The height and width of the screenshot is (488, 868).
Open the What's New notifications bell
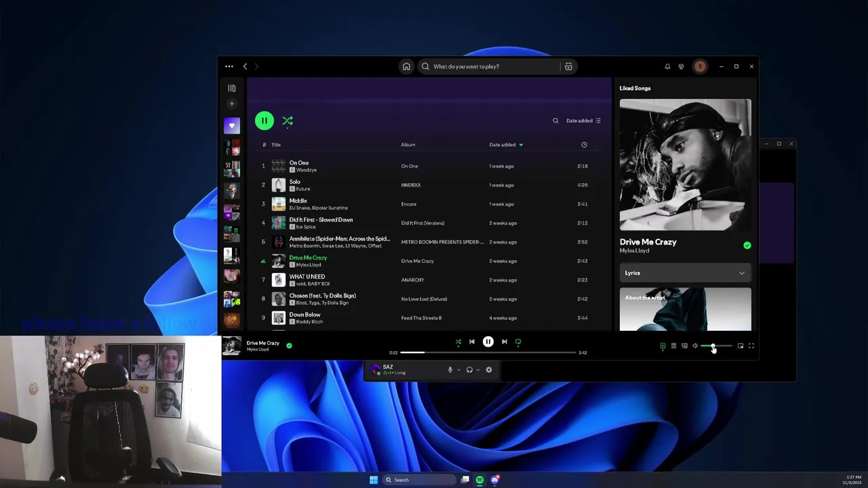[x=667, y=66]
